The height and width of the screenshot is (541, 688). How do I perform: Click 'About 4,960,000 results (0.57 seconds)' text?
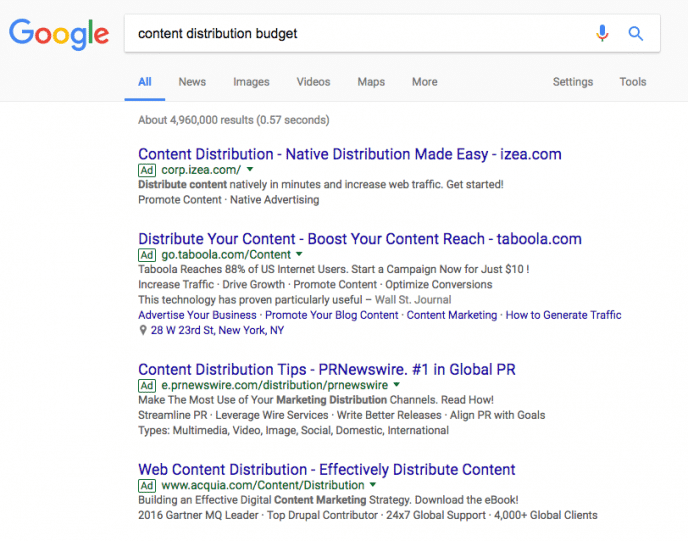[x=234, y=120]
